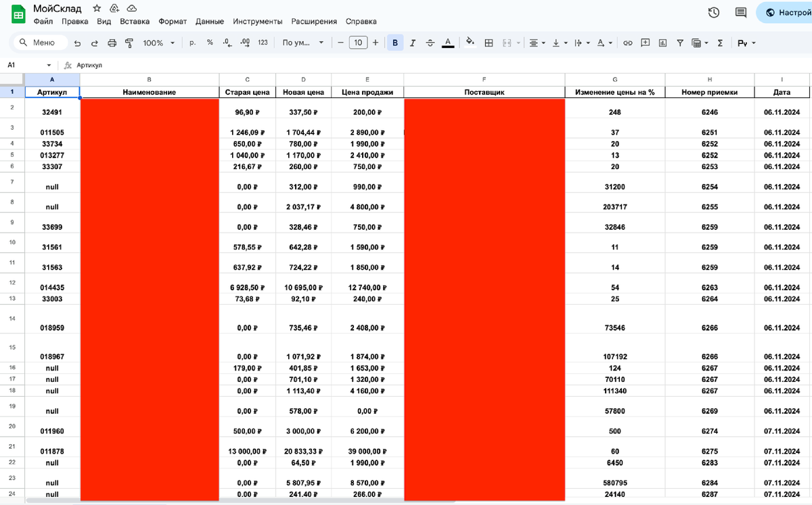Open the Меню search box

(x=41, y=43)
